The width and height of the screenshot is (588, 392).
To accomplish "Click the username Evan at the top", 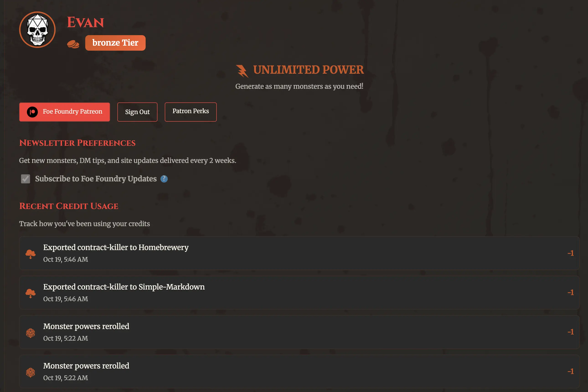I will tap(86, 23).
